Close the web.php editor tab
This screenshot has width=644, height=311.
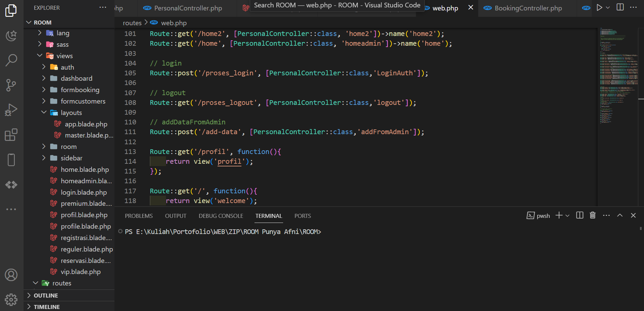(x=471, y=7)
